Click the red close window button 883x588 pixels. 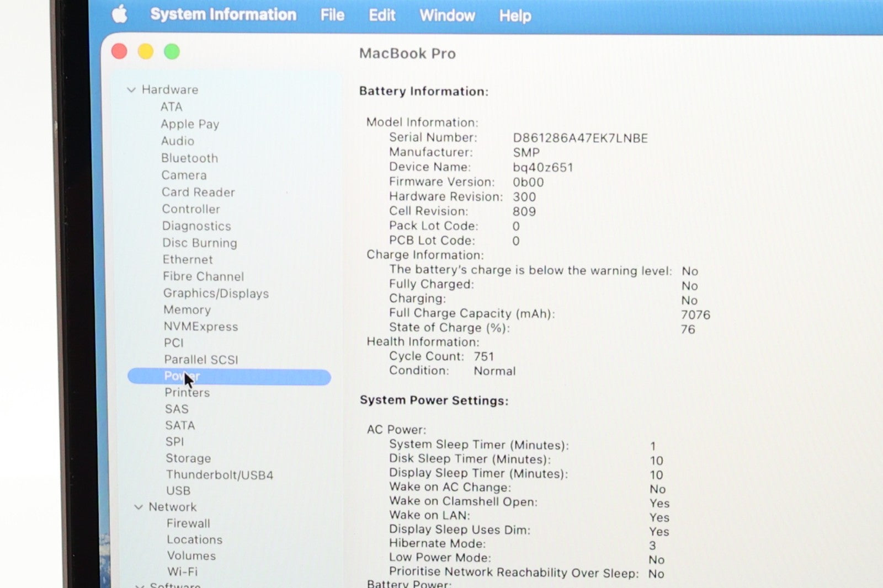119,52
